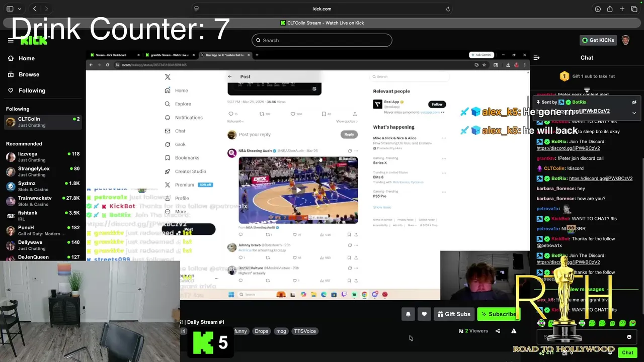Reload the kick.com page

click(448, 9)
